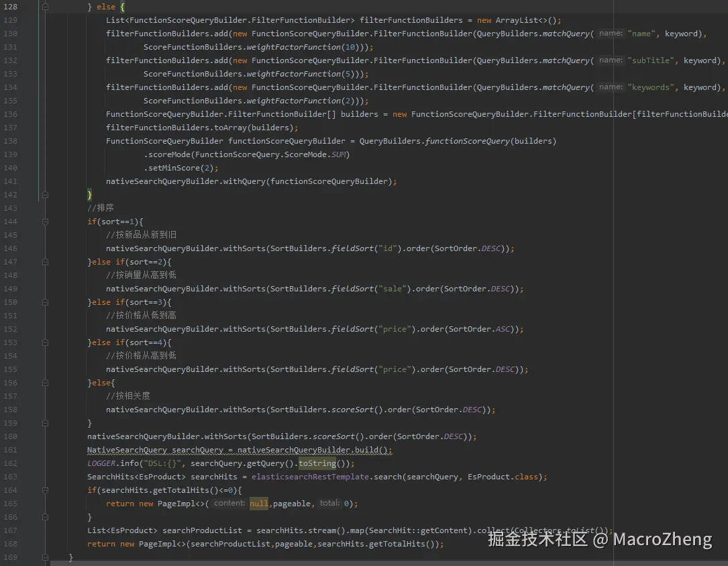Click the closing yellow brace on line 142
Viewport: 728px width, 566px height.
coord(90,195)
